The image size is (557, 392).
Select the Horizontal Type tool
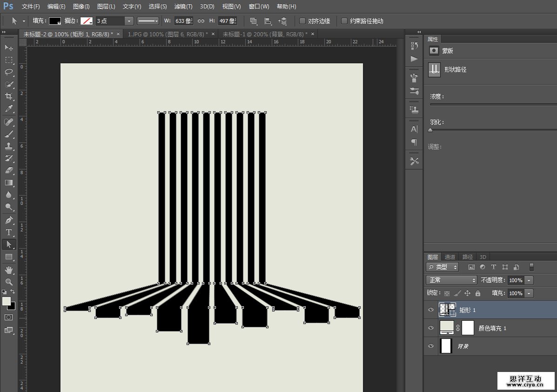point(9,232)
